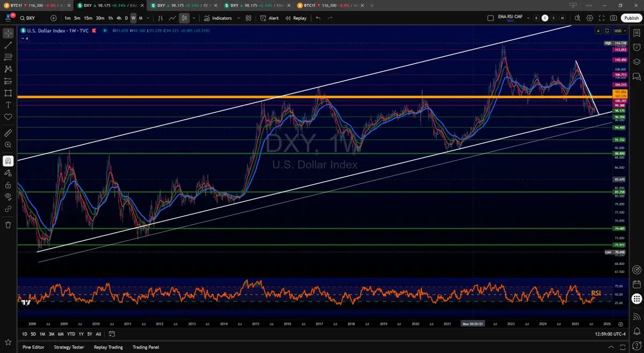Click the compare or add symbol plus icon
This screenshot has width=644, height=353.
[x=53, y=18]
